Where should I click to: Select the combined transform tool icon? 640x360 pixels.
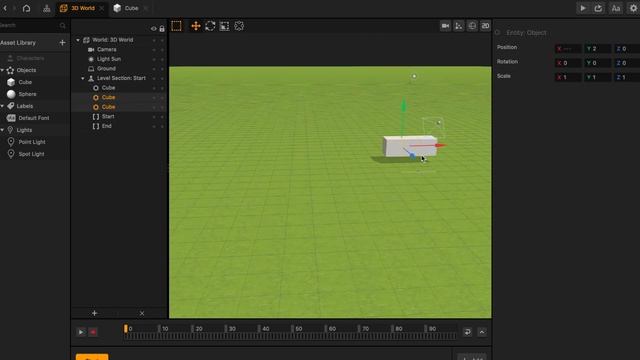coord(239,26)
